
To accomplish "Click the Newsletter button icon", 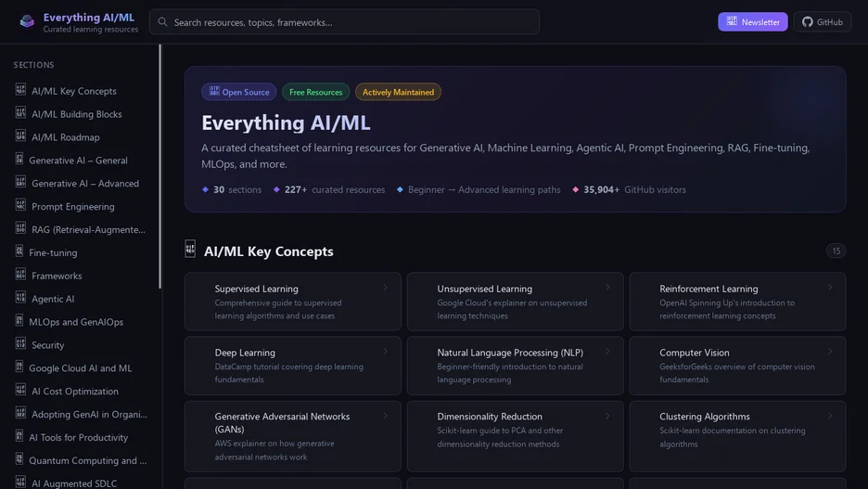I will point(732,21).
